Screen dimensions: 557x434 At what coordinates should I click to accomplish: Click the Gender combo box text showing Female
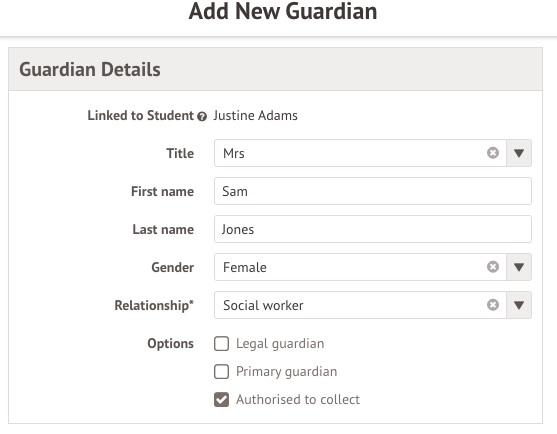tap(245, 267)
